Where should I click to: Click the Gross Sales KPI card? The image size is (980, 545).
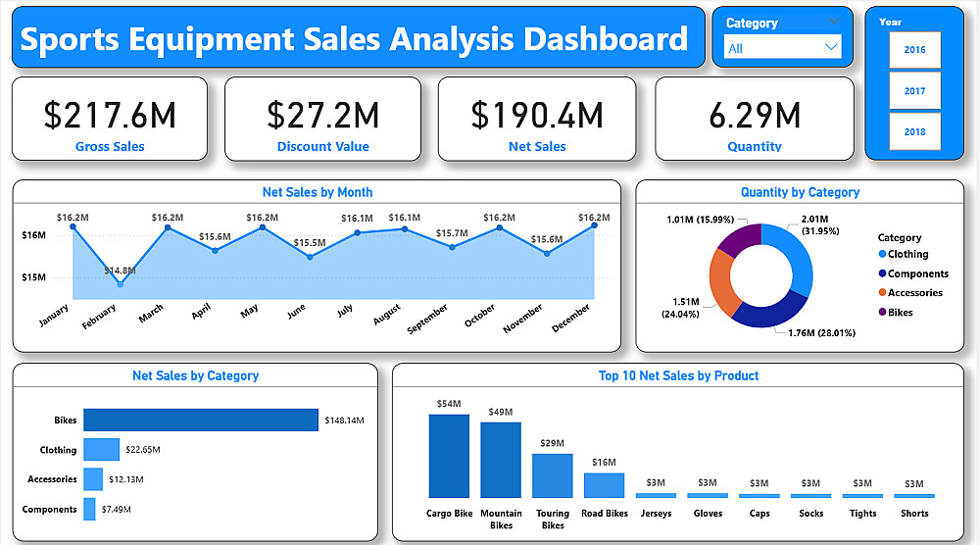tap(110, 119)
